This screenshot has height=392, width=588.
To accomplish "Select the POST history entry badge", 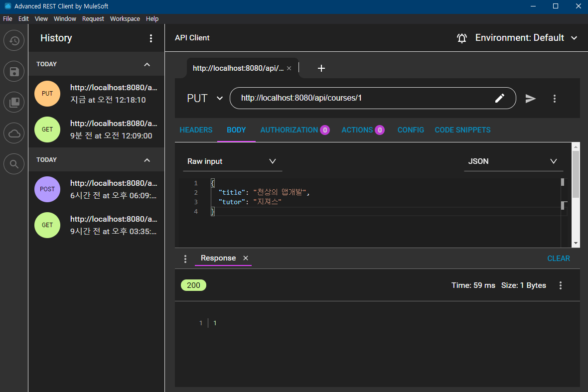I will pos(47,189).
